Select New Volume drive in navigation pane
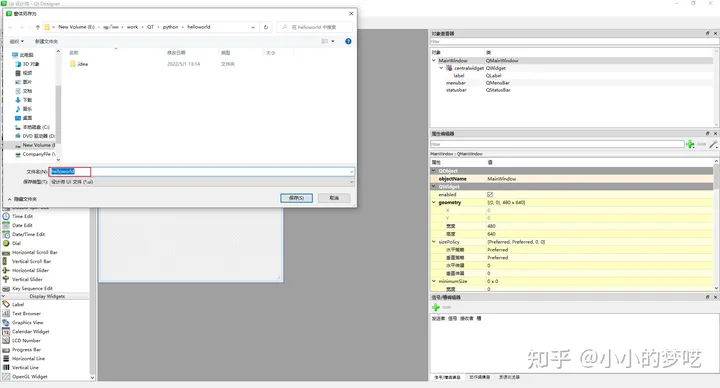Screen dimensions: 720x388 coord(35,145)
